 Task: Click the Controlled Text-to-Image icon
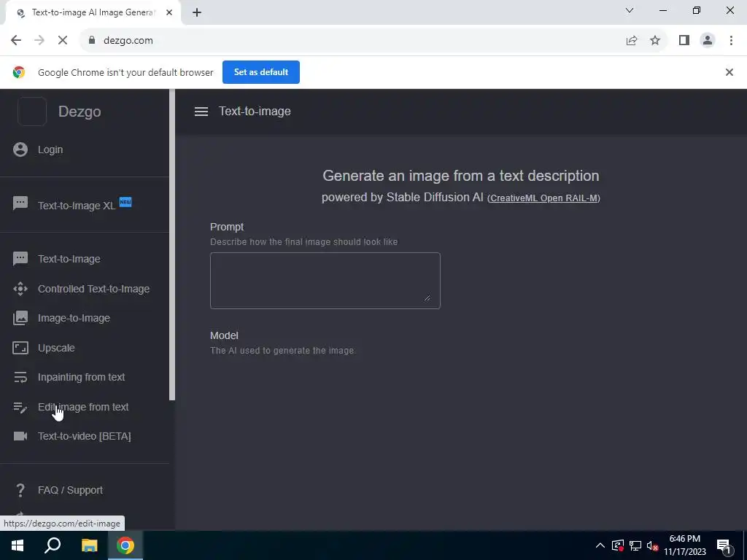[x=20, y=289]
